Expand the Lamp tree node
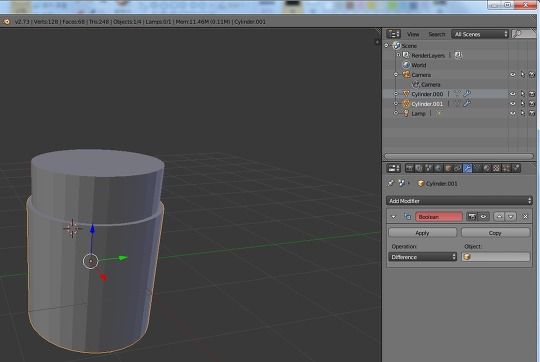The height and width of the screenshot is (362, 540). pos(396,113)
